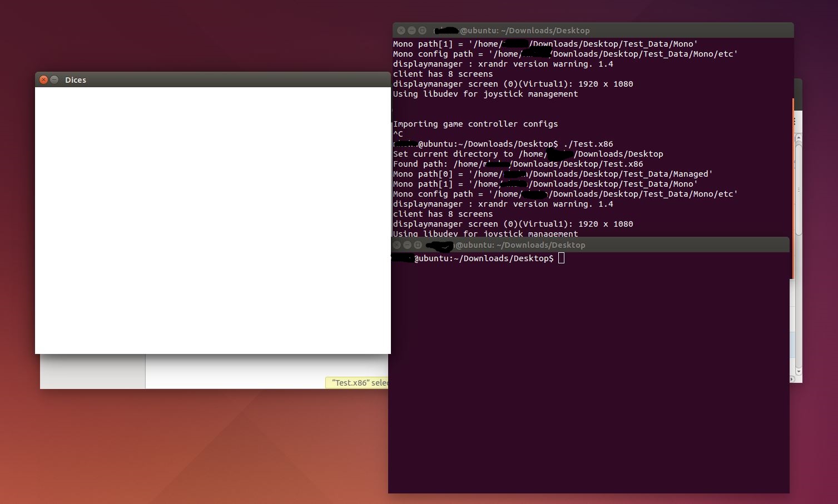Minimize the lower terminal window
The height and width of the screenshot is (504, 838).
[408, 244]
